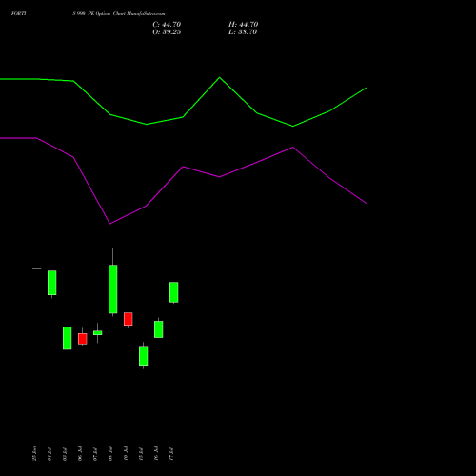This screenshot has height=476, width=476.
Task: Click the red candlestick right of the tallest candle
Action: (128, 319)
